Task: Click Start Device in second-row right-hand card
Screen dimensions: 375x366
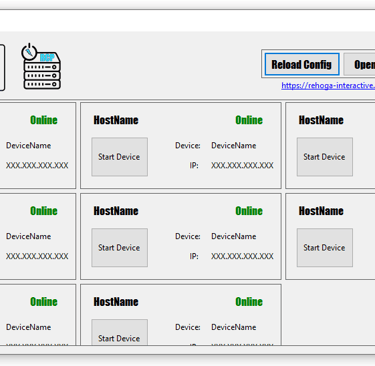Action: (325, 248)
